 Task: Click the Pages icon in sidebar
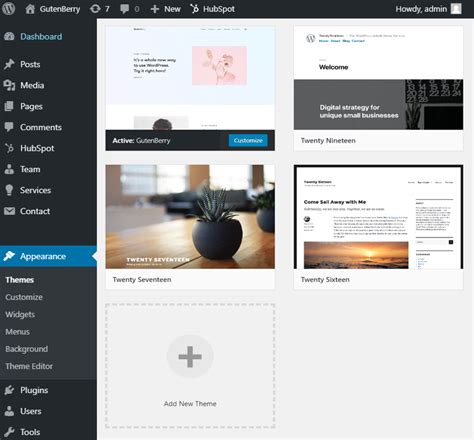[9, 106]
